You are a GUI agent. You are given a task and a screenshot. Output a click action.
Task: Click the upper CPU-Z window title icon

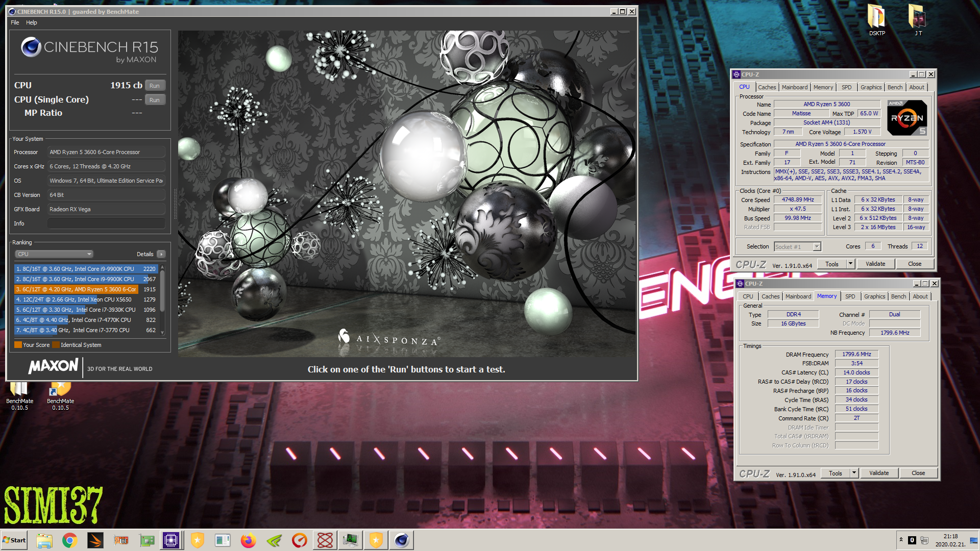pos(737,74)
